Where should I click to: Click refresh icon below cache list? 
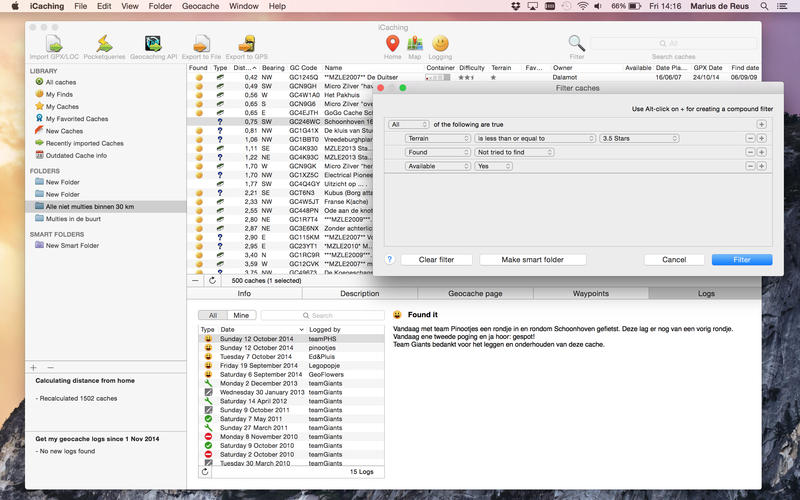[213, 281]
